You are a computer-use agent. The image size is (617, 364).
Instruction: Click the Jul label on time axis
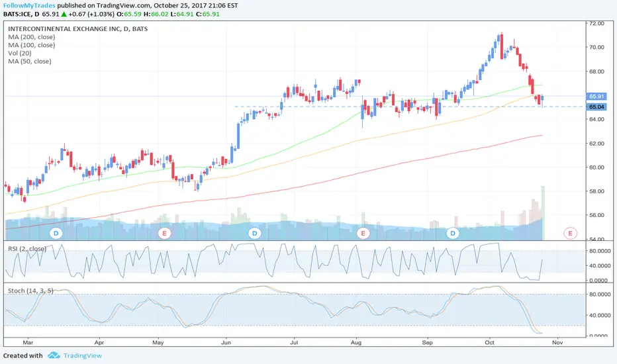click(294, 342)
